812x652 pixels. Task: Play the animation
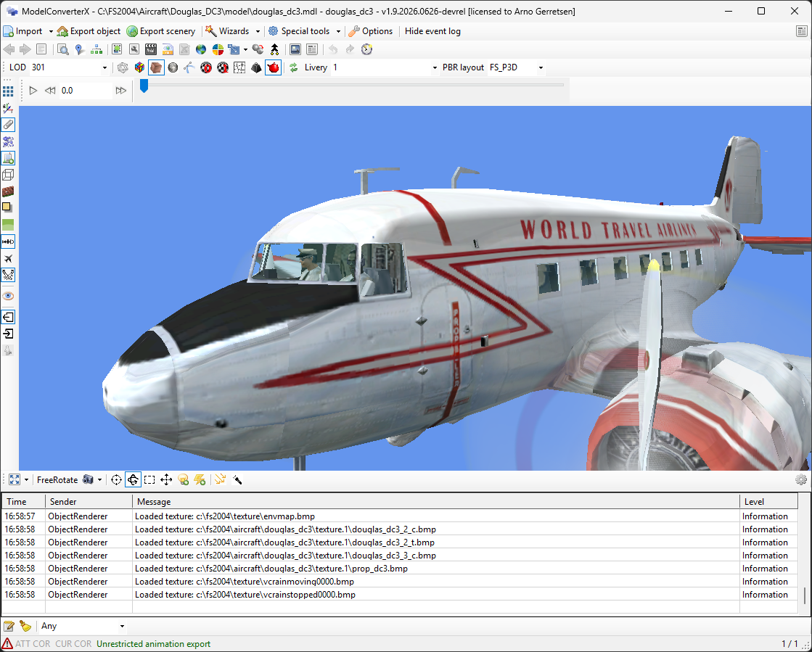pyautogui.click(x=33, y=91)
